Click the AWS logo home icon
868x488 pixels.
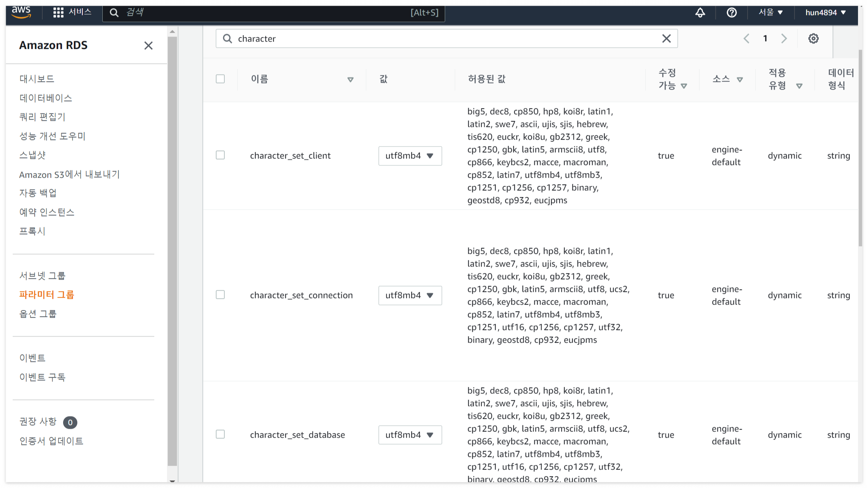coord(21,12)
